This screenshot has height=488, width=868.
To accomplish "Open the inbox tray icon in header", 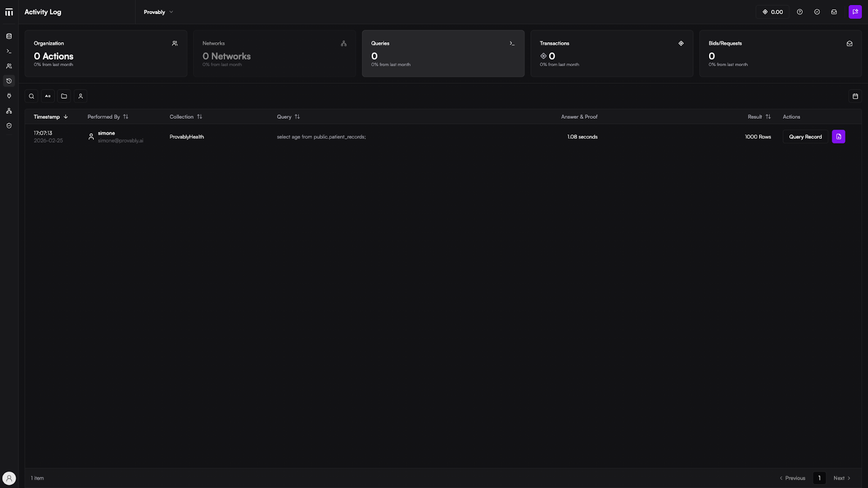I will (834, 12).
